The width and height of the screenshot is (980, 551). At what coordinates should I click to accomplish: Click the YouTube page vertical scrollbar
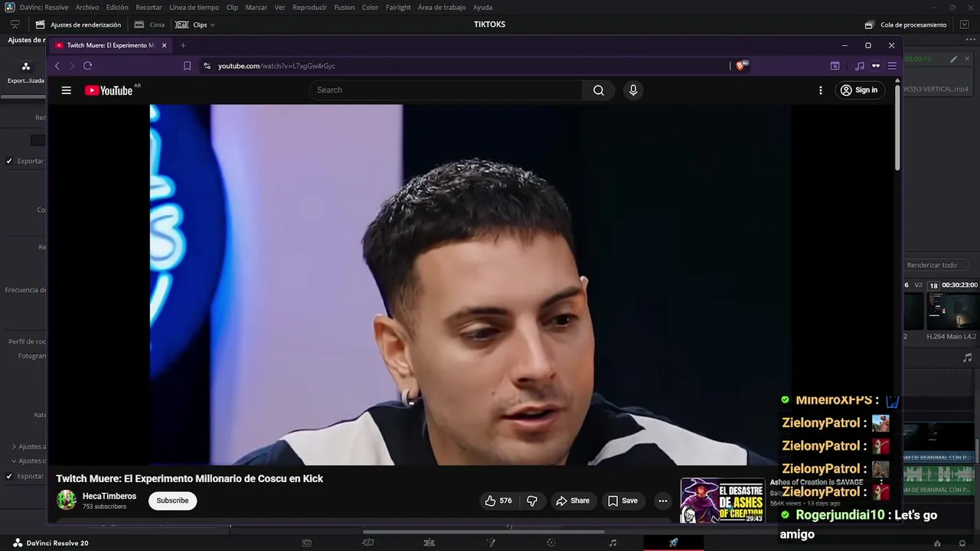(x=897, y=126)
